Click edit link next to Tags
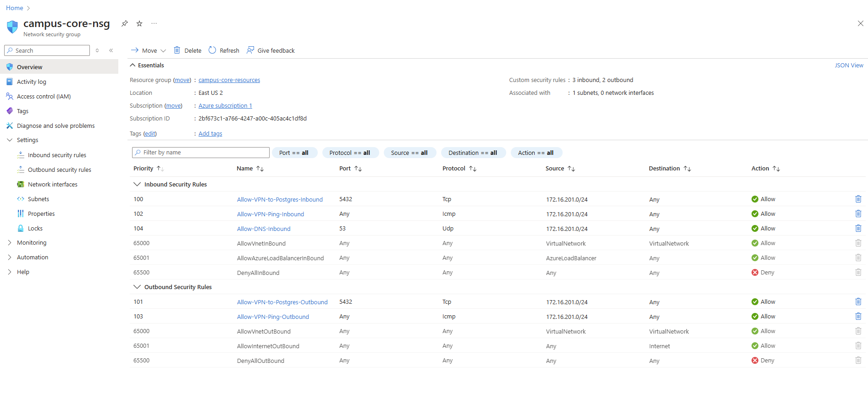Screen dimensions: 868x400 [x=150, y=133]
